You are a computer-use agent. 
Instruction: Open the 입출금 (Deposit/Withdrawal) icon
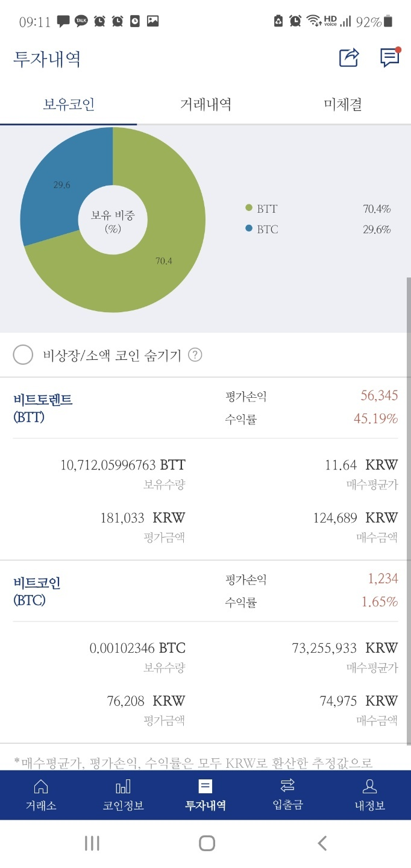tap(287, 793)
